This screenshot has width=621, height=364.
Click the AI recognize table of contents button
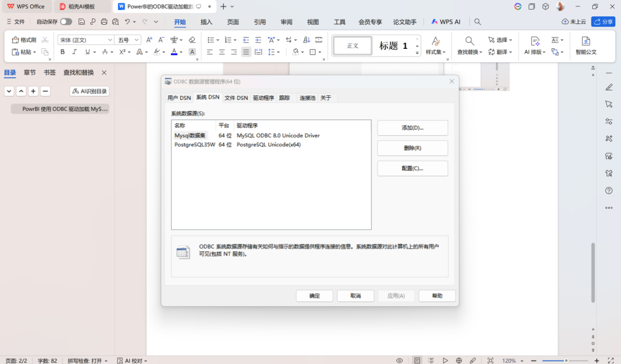click(90, 91)
